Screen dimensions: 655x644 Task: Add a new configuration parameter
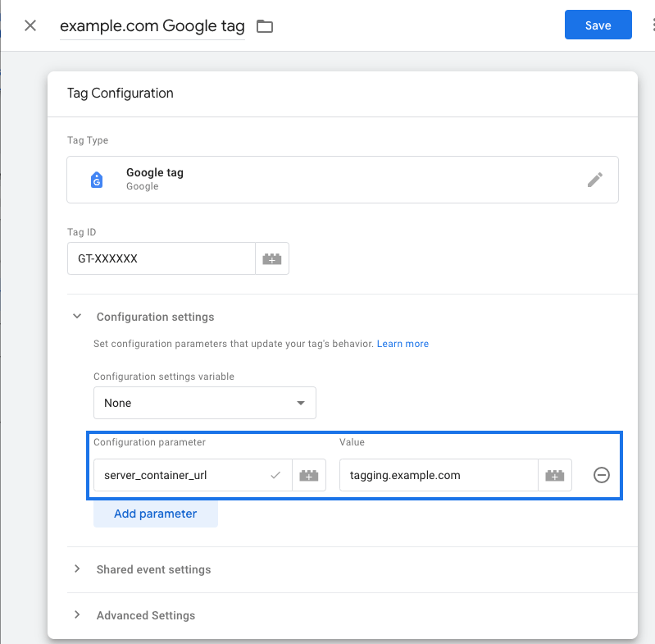coord(155,514)
